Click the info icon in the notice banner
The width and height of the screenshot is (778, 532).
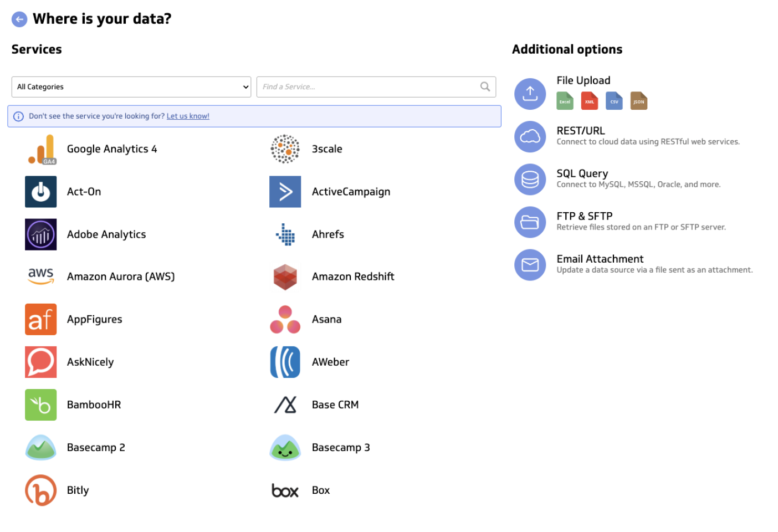pyautogui.click(x=18, y=116)
